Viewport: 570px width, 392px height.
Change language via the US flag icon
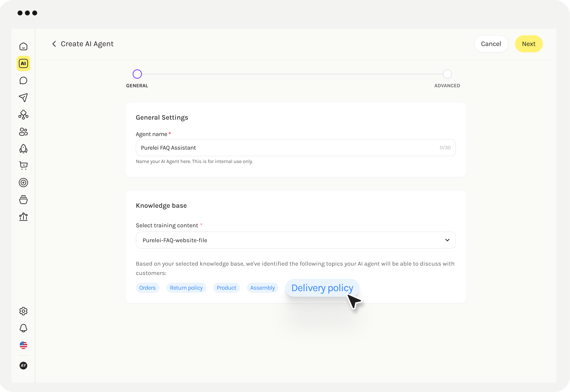23,345
